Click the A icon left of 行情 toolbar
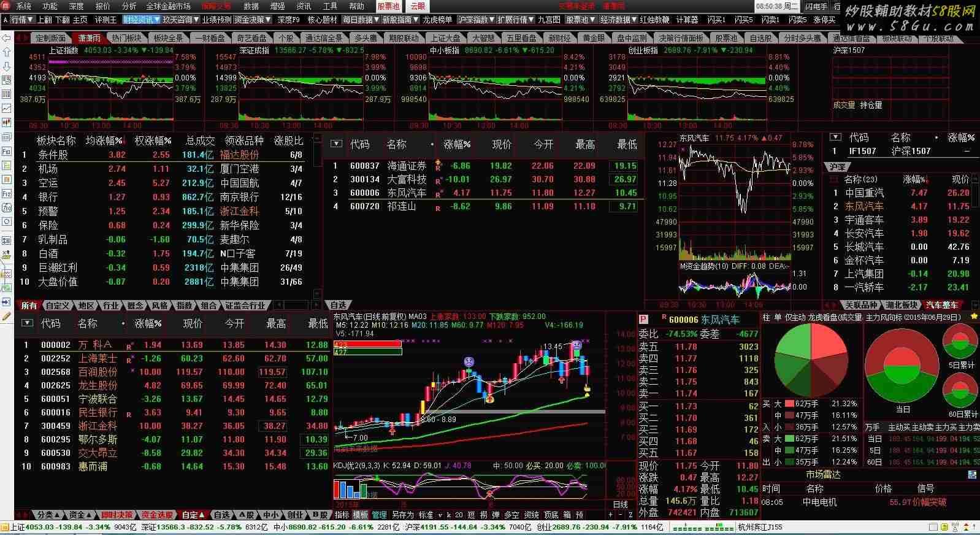 tap(6, 20)
